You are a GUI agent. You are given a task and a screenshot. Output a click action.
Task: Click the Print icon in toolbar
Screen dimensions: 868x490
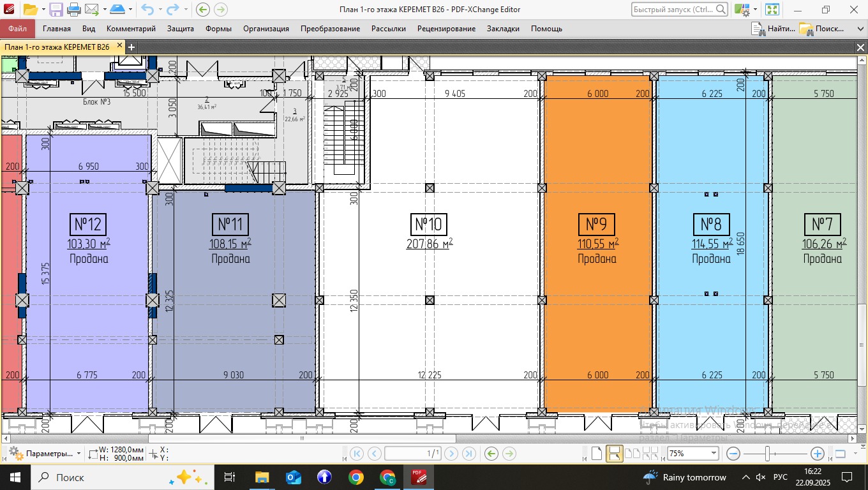[x=74, y=10]
